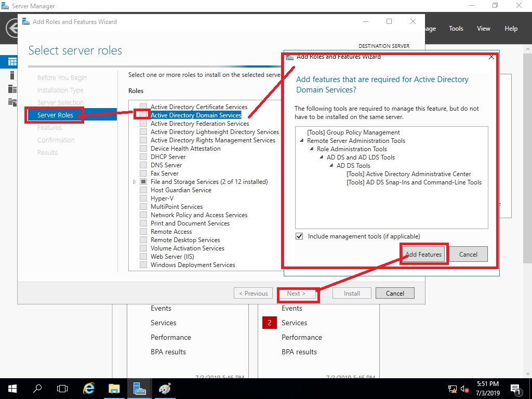This screenshot has height=399, width=532.
Task: Click the taskbar clock showing 5:51 PM
Action: [x=488, y=389]
